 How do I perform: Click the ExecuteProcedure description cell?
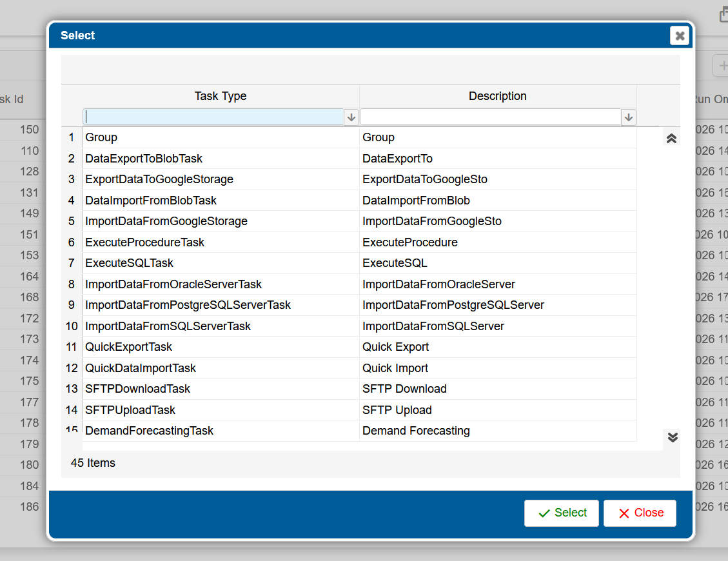(x=410, y=242)
